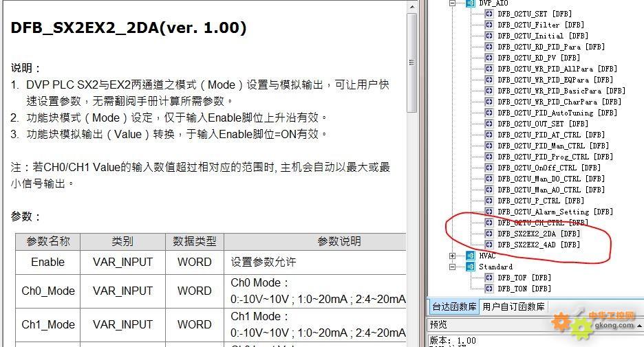Click the DFB_02TU_WR_PID_BasicPara icon

[489, 91]
